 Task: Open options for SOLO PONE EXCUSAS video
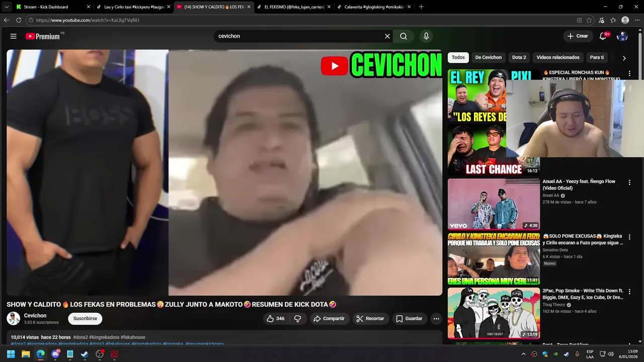point(629,237)
